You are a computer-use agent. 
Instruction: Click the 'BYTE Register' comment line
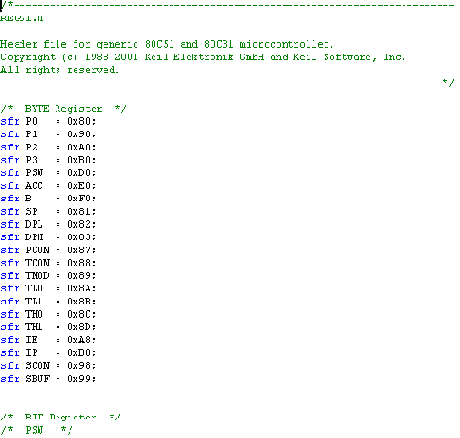coord(63,109)
